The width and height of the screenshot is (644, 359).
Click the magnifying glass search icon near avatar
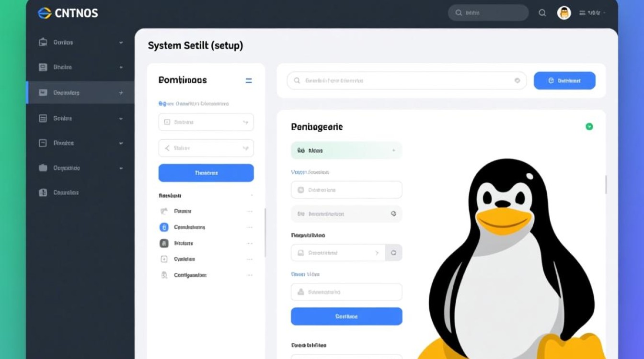click(x=542, y=13)
